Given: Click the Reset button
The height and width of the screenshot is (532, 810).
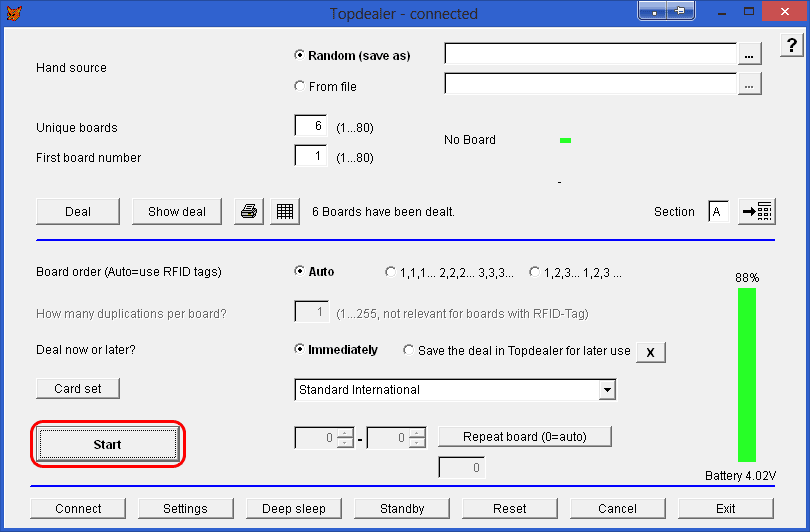Looking at the screenshot, I should pos(510,509).
